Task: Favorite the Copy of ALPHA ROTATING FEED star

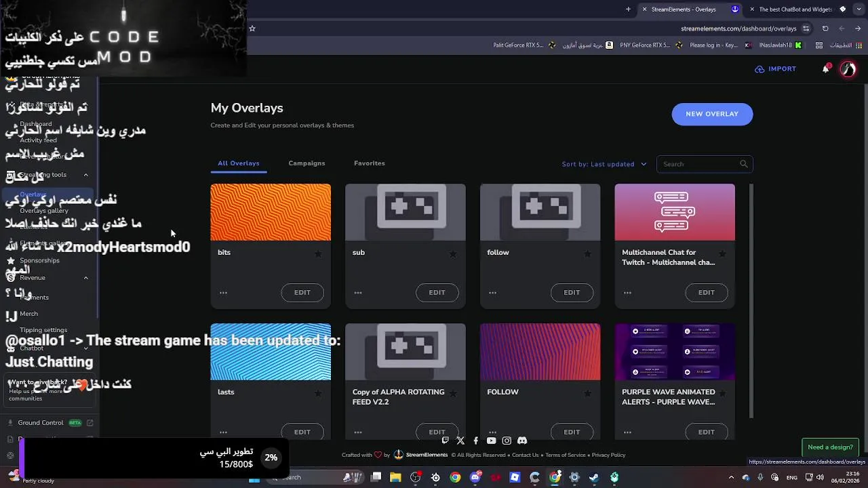Action: click(x=452, y=394)
